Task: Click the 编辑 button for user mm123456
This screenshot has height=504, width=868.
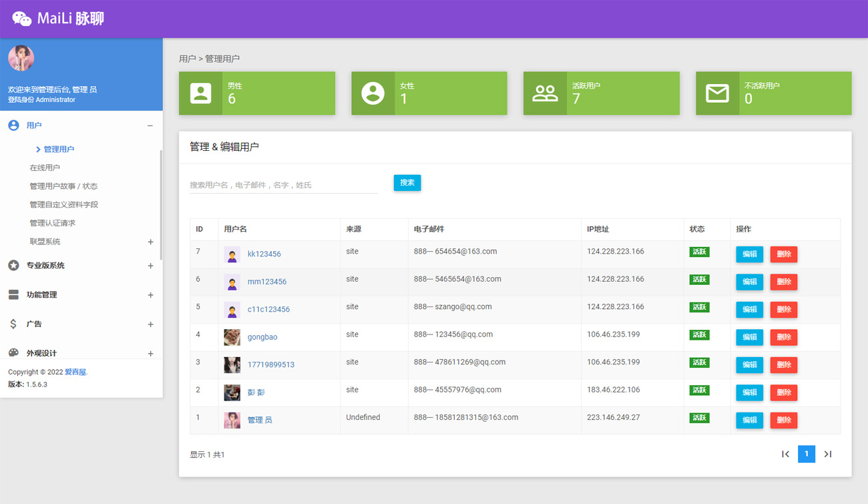Action: (749, 282)
